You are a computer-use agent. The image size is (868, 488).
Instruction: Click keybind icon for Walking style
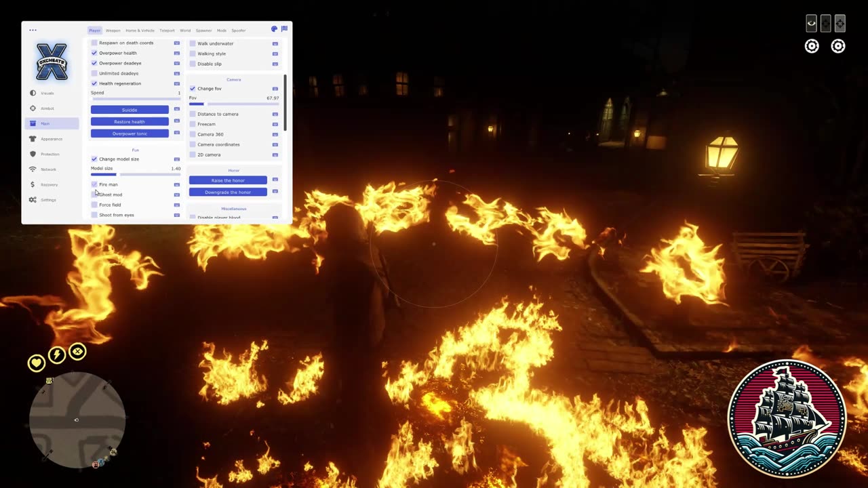(x=275, y=54)
